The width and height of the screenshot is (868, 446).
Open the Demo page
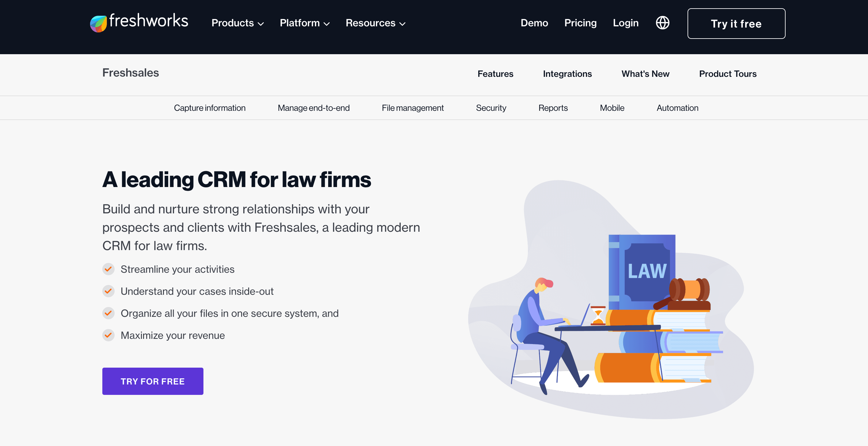click(534, 23)
